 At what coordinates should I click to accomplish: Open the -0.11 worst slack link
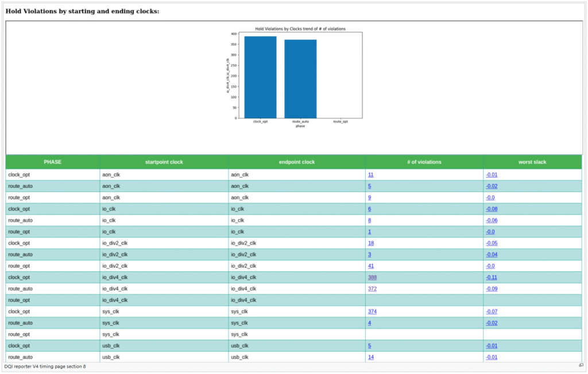(492, 277)
